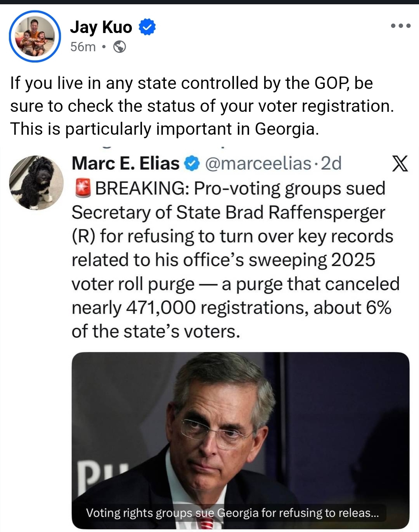
Task: Click the black dog avatar of Marc E. Elias
Action: [x=36, y=183]
